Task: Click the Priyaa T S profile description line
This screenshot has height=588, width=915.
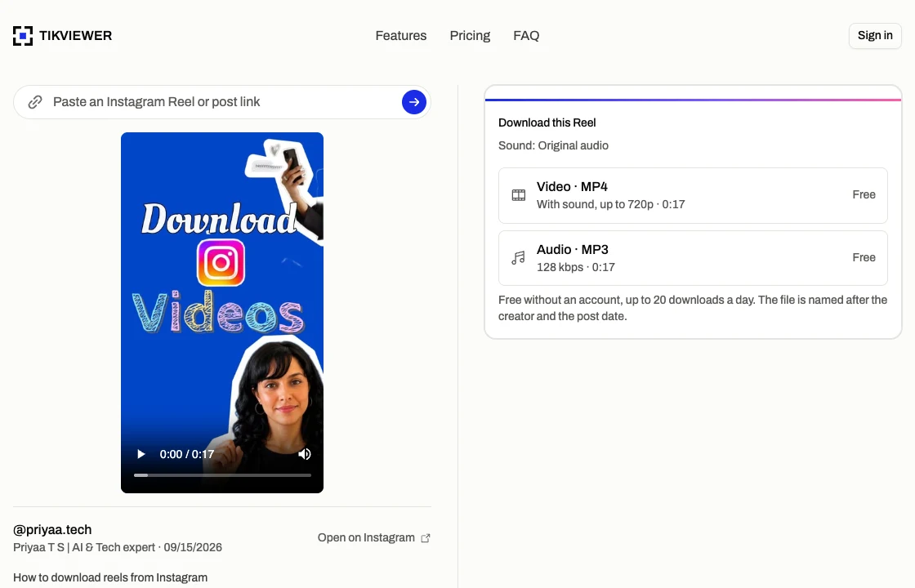Action: pos(118,547)
